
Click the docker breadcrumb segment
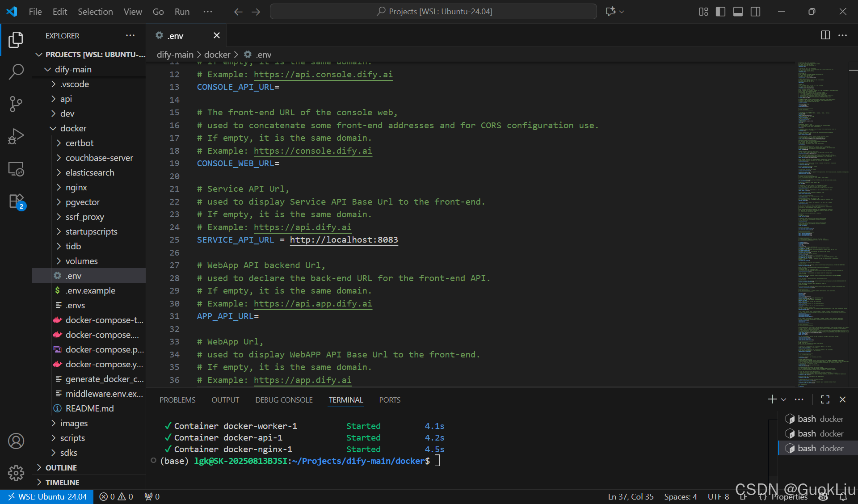217,55
